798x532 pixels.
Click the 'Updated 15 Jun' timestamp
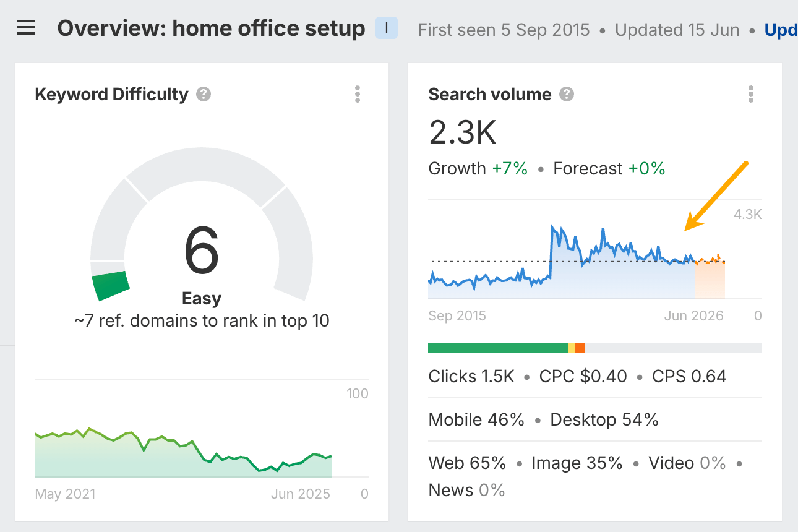676,29
